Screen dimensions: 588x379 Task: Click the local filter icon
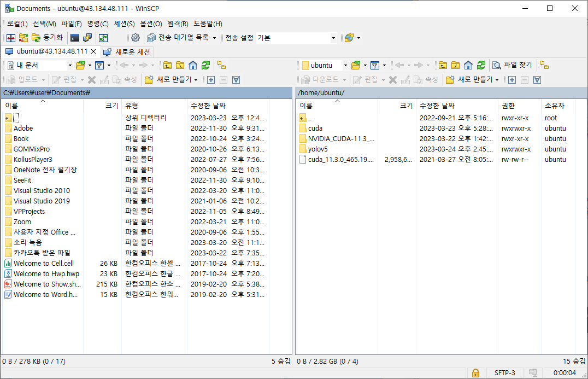click(99, 65)
